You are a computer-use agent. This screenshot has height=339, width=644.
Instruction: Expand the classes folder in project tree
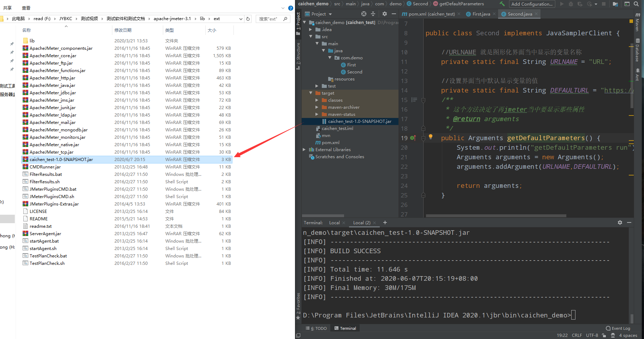point(317,100)
